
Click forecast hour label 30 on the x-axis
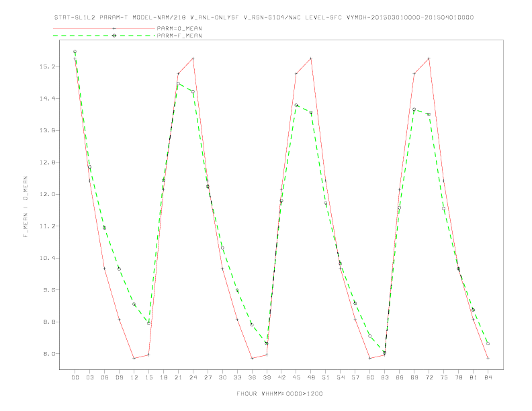222,377
